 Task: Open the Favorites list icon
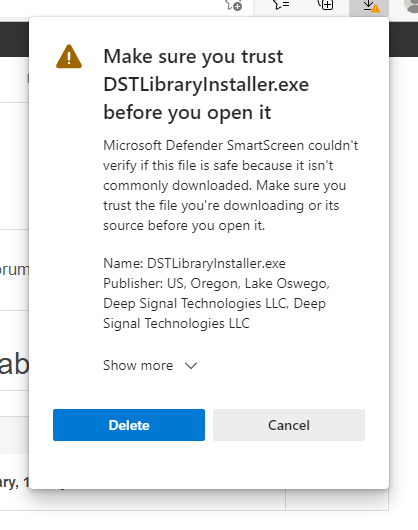(281, 4)
